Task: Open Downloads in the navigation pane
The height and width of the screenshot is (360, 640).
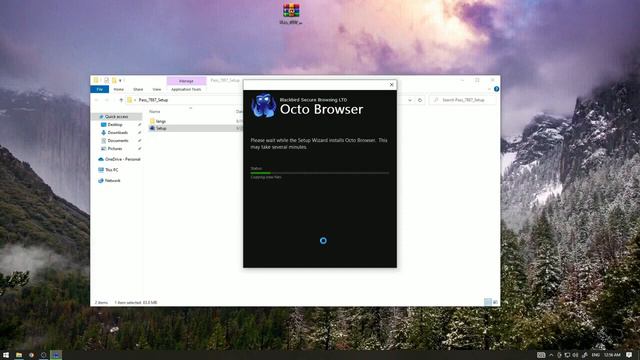Action: click(117, 133)
